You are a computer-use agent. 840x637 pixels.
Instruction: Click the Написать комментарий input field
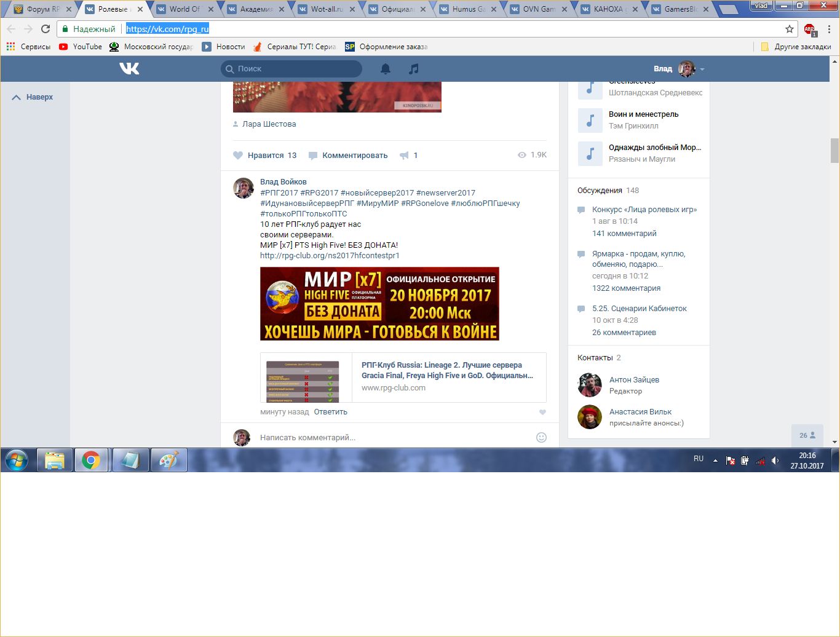pos(394,438)
